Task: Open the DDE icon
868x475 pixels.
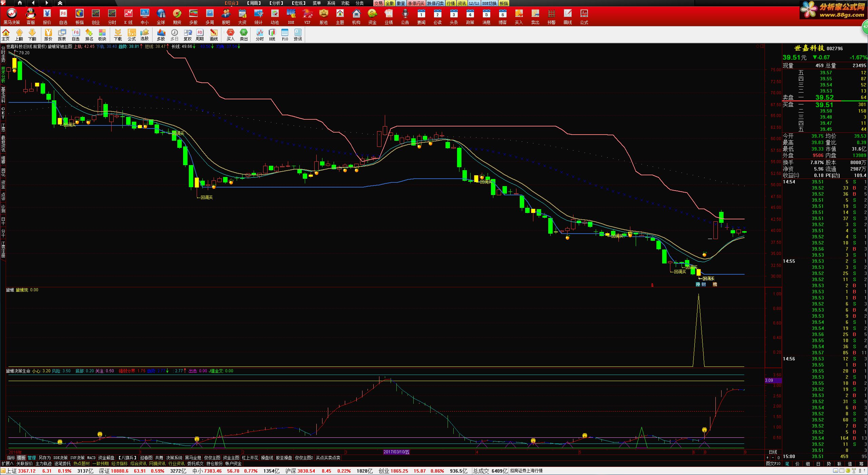Action: pos(291,16)
